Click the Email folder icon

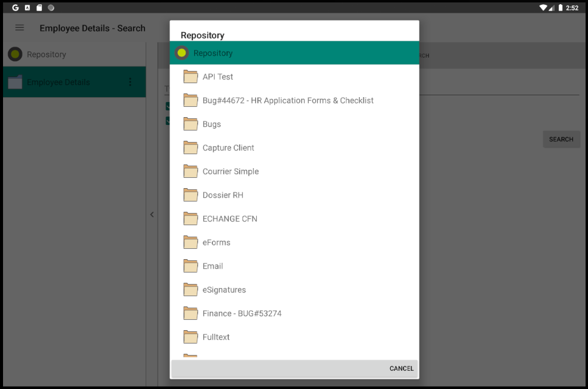coord(191,266)
